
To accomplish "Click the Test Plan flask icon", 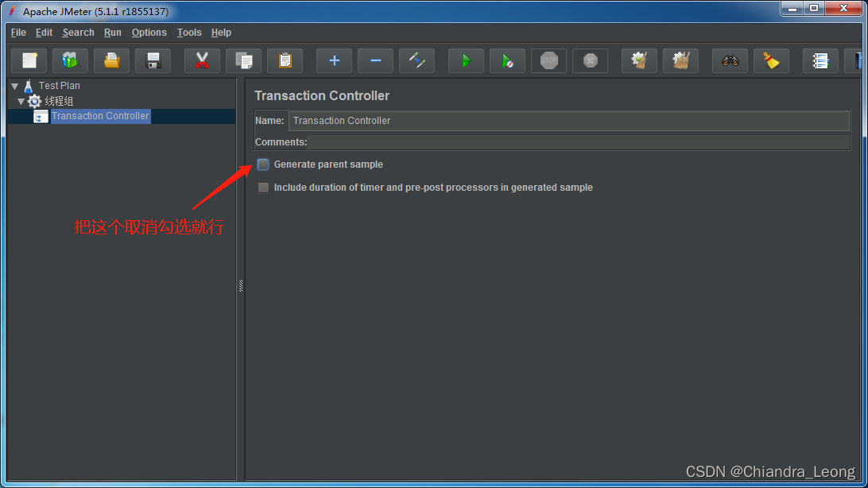I will coord(29,86).
